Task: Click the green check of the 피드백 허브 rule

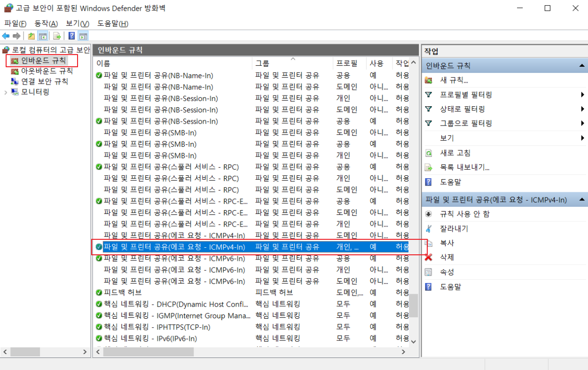Action: [99, 292]
